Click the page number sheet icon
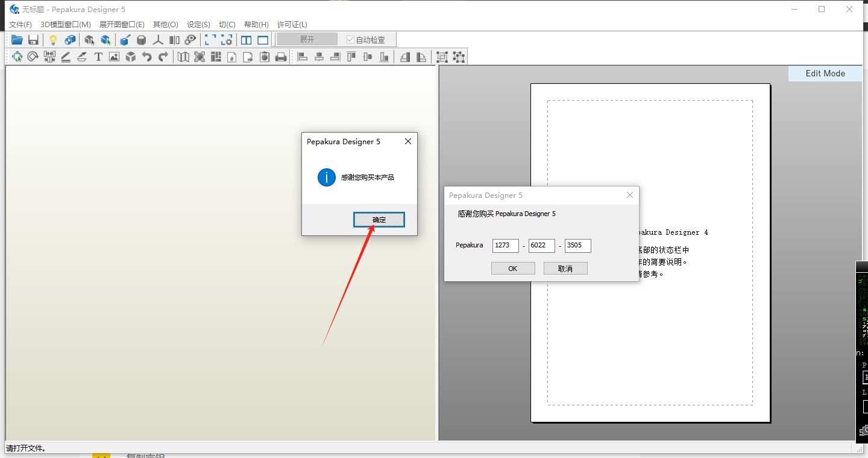Screen dimensions: 868x458 point(232,57)
